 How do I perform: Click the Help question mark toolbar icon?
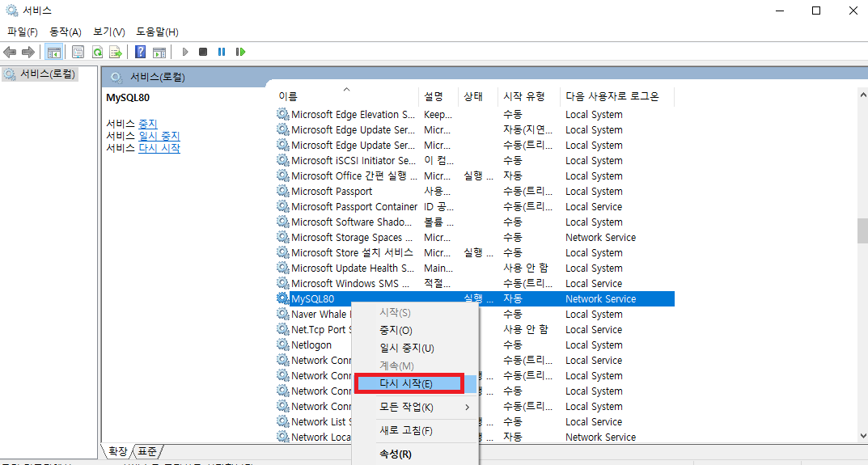[x=141, y=52]
